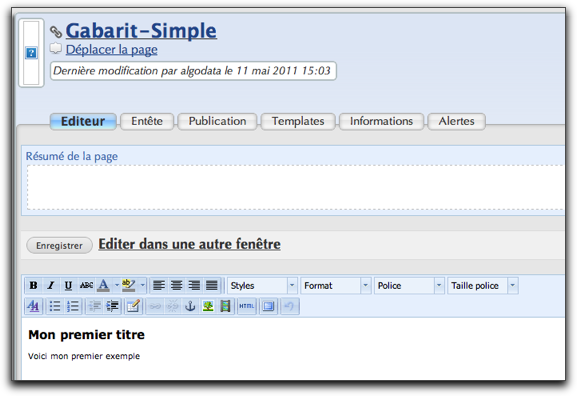Open the Entête tab

tap(147, 121)
